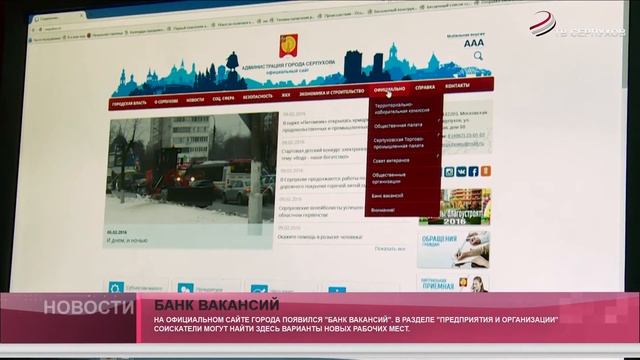Open the НОВОСТИ menu item
This screenshot has width=640, height=360.
[x=195, y=100]
